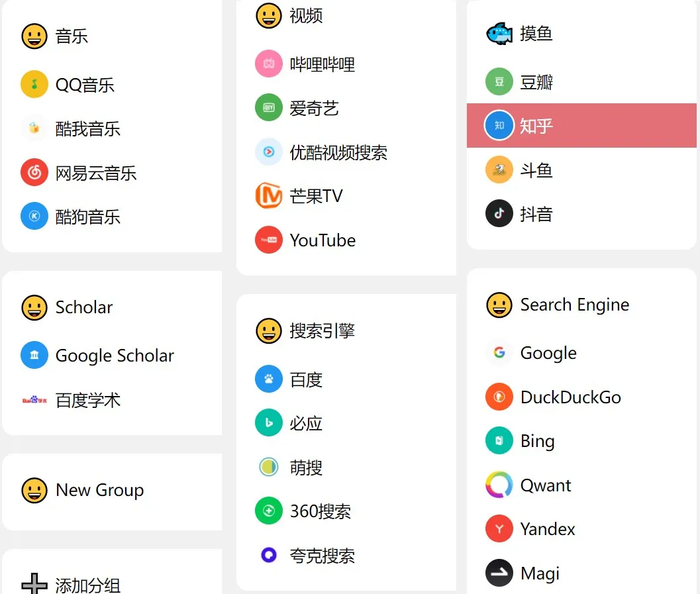Select the DuckDuckGo orange icon
700x594 pixels.
(499, 396)
